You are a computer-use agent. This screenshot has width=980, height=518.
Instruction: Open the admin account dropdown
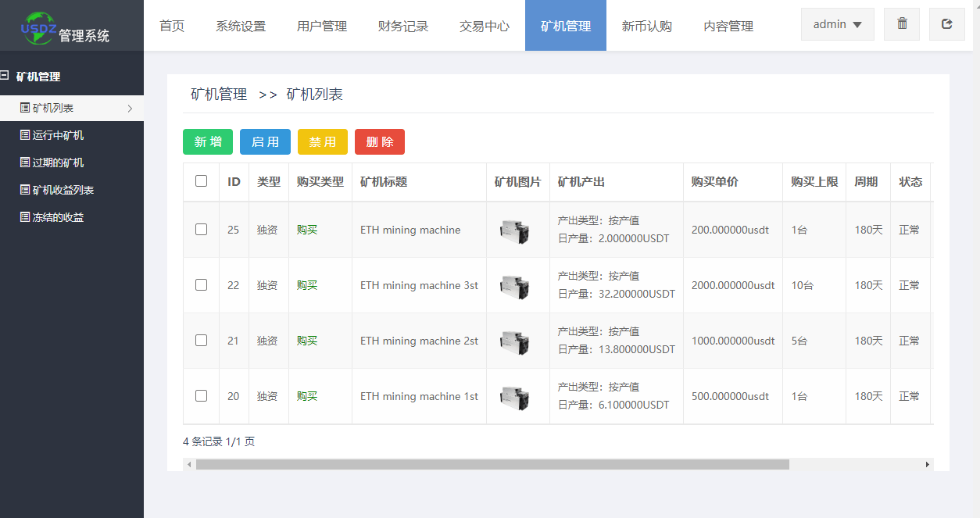pos(837,24)
